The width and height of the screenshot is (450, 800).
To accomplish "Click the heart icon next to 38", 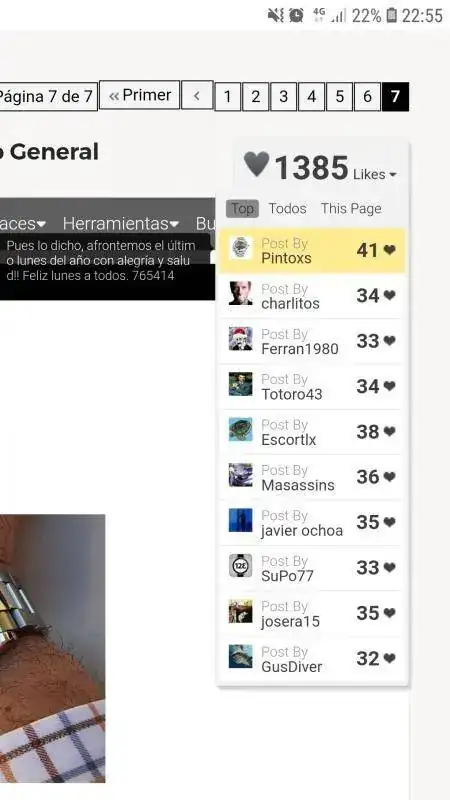I will 389,432.
